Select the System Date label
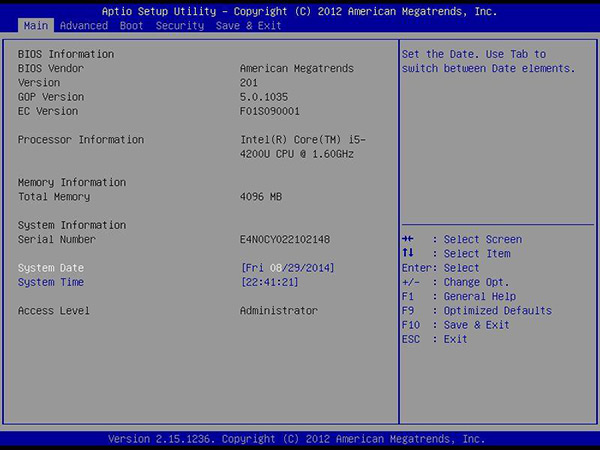The width and height of the screenshot is (600, 450). [51, 268]
